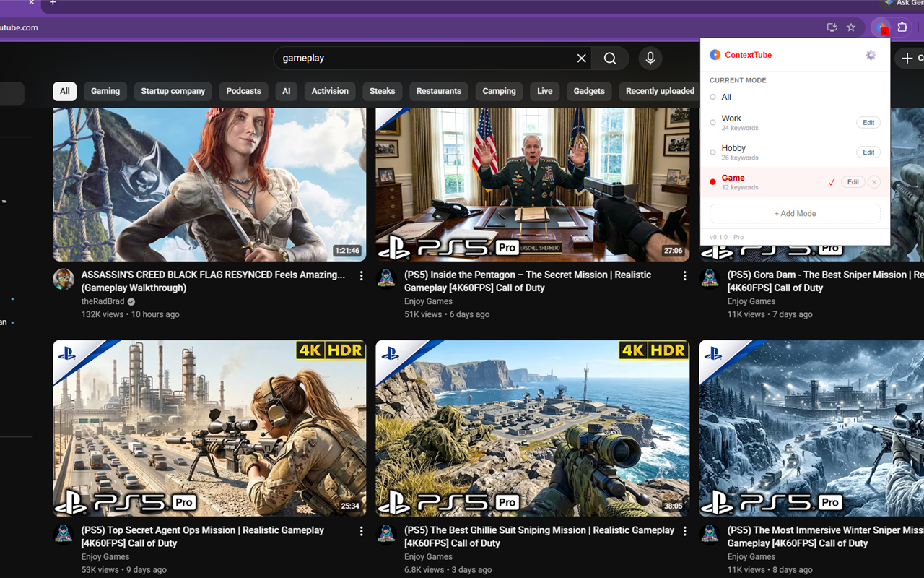
Task: Open Enjoy Games avatar beside Ghillie Suit video
Action: tap(386, 535)
